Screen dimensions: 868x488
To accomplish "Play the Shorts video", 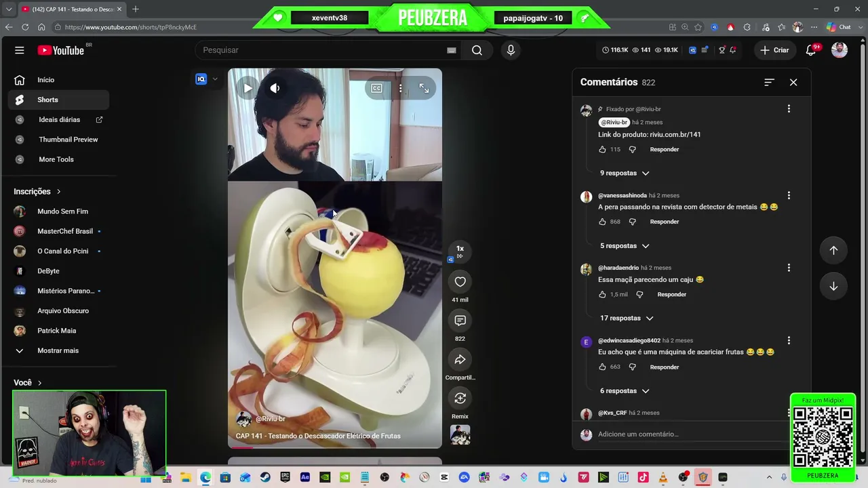I will point(248,88).
